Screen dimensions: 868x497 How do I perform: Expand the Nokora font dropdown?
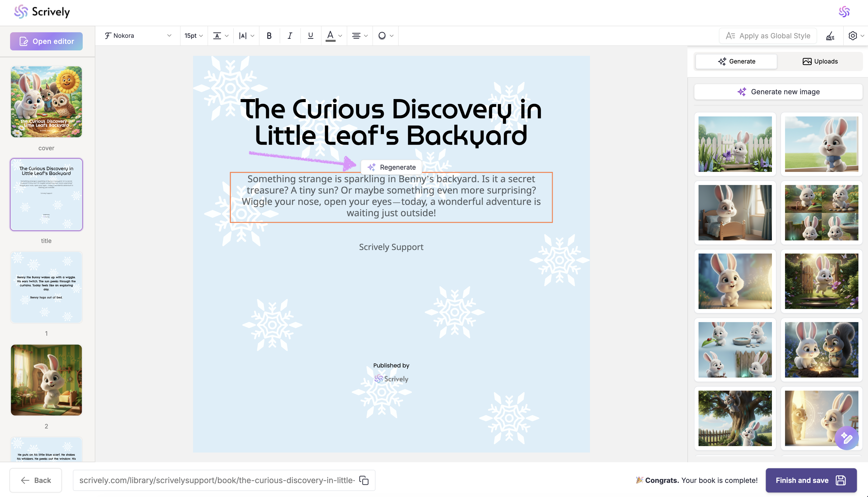pyautogui.click(x=138, y=36)
